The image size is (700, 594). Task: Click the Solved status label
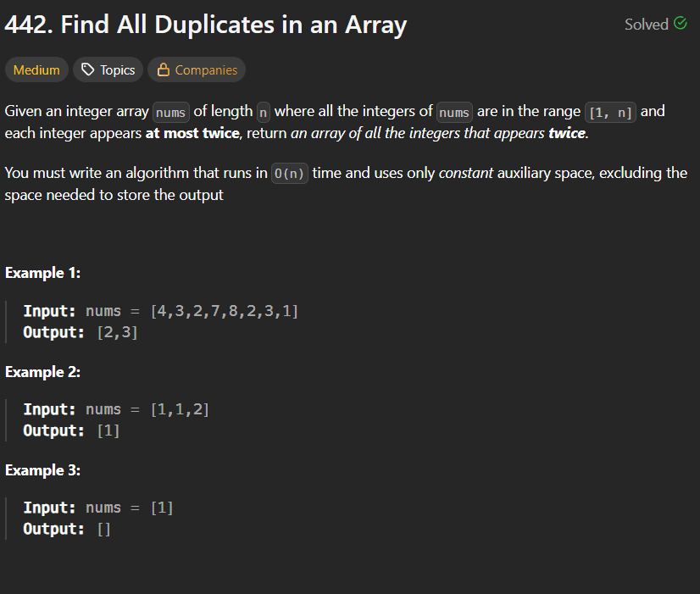(647, 24)
